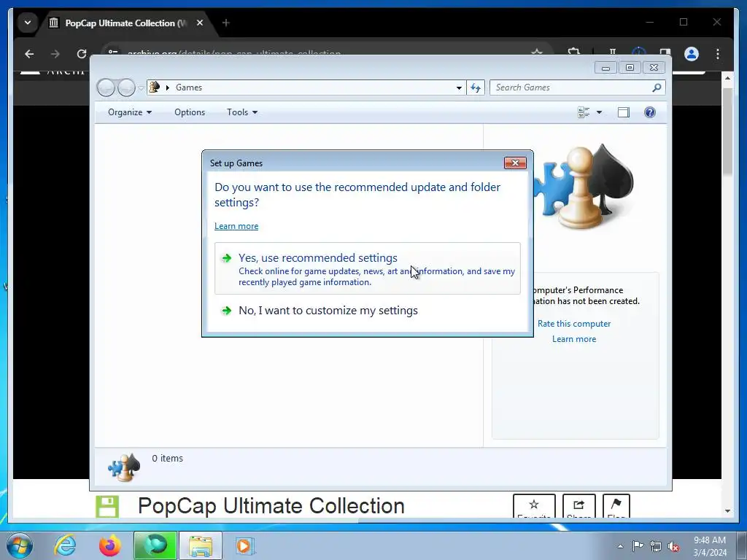Open the Windows Start menu
Viewport: 747px width, 560px height.
[19, 545]
